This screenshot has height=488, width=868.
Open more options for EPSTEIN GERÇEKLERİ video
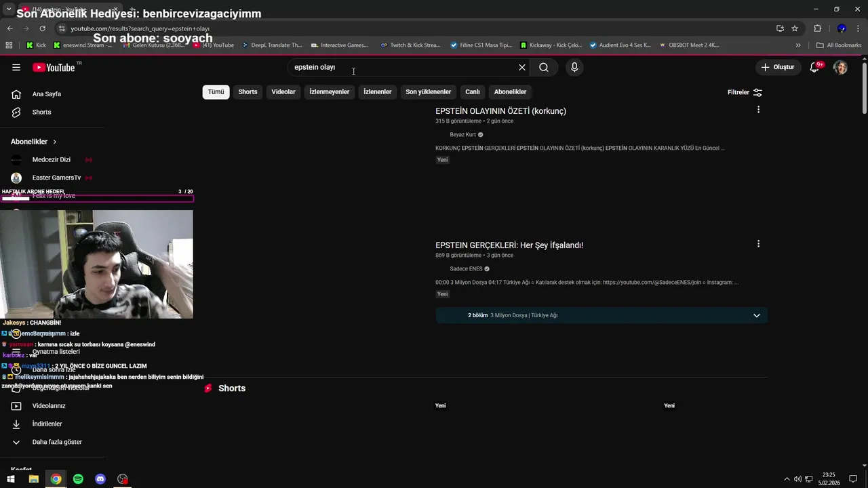pos(758,243)
